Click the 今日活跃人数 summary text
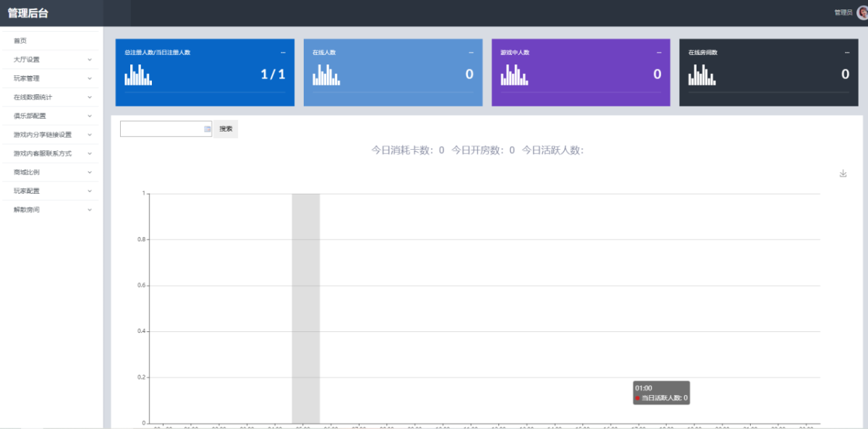Image resolution: width=868 pixels, height=429 pixels. tap(553, 150)
